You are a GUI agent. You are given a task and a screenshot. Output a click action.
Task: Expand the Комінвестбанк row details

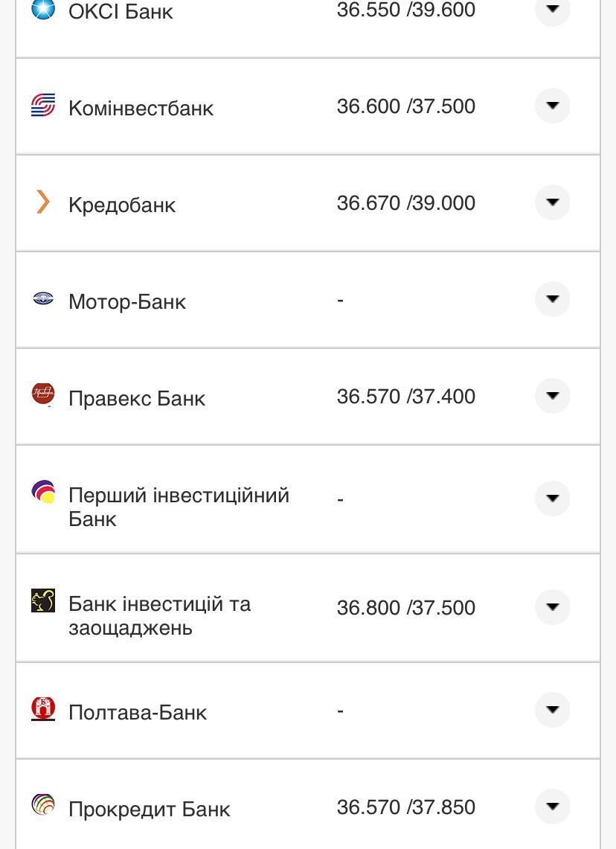(552, 106)
